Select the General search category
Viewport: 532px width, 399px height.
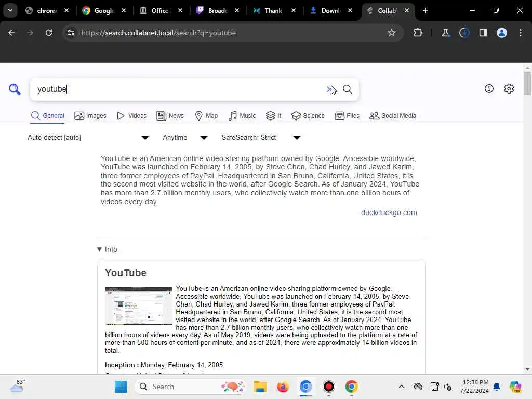[47, 116]
